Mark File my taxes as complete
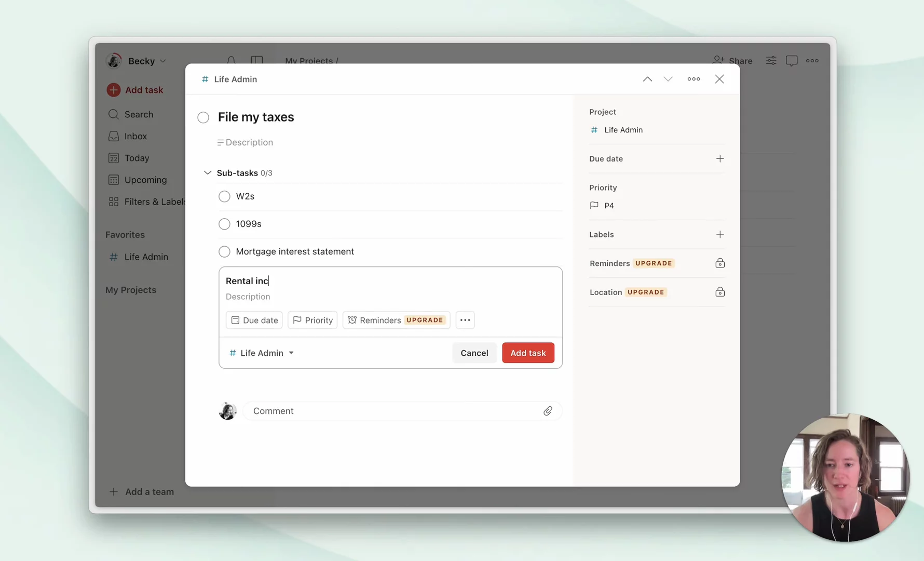Screen dimensions: 924x561 coord(203,117)
